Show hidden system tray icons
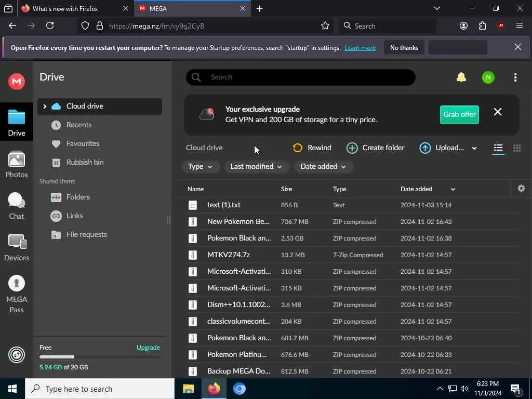Screen dimensions: 532x399 [440, 389]
